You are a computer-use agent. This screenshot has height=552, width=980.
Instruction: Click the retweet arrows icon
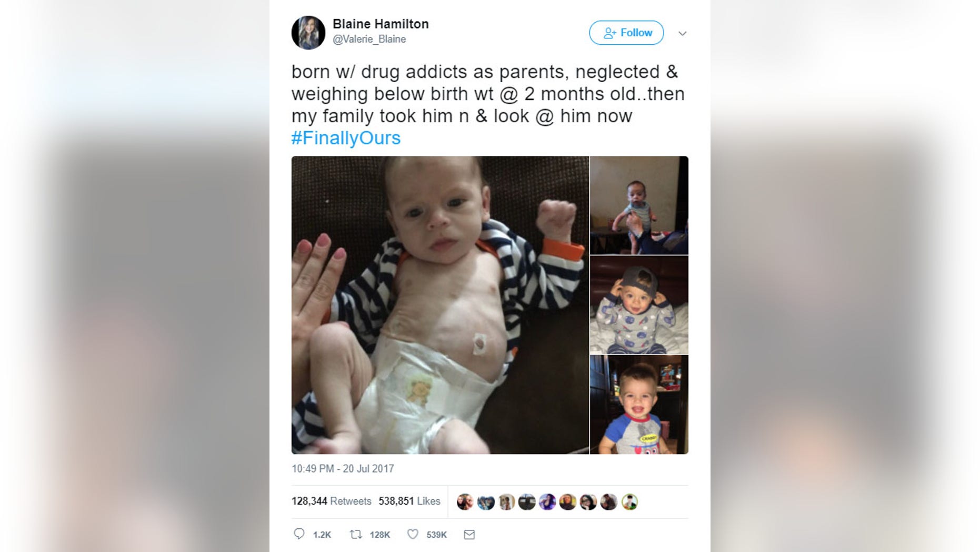click(356, 534)
